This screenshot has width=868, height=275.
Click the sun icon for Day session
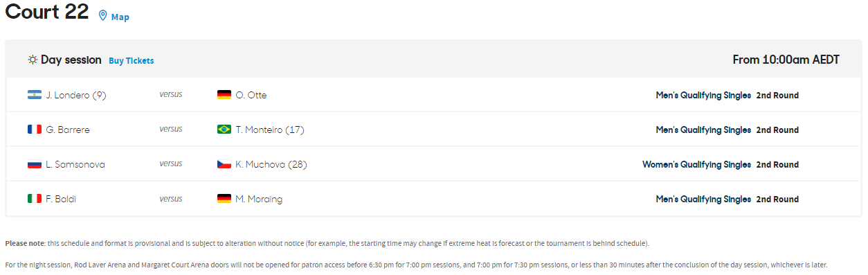coord(33,60)
